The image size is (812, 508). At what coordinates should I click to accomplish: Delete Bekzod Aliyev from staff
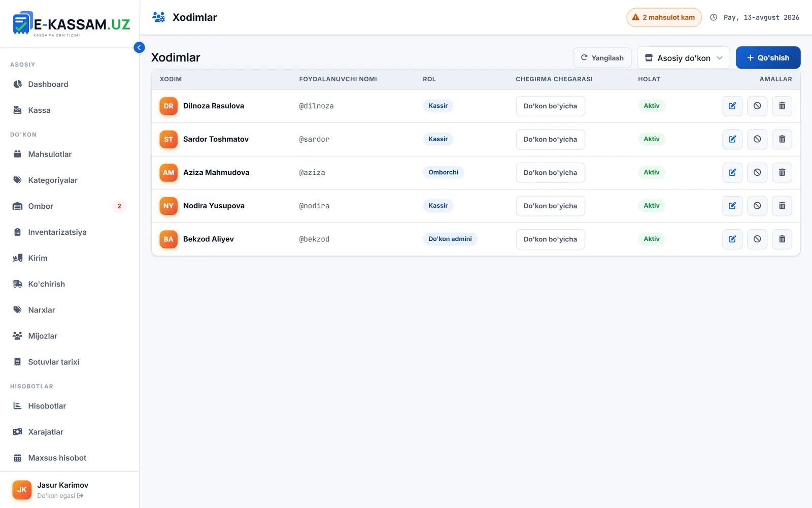point(782,239)
